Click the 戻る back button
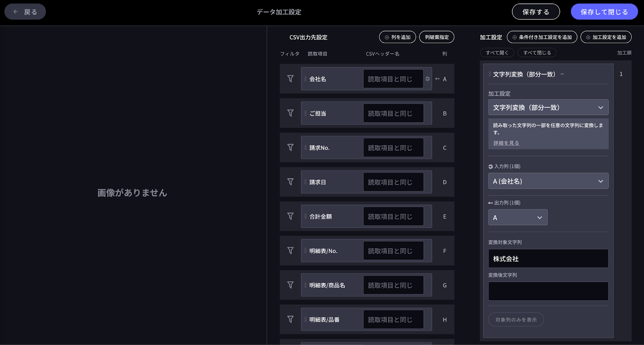The height and width of the screenshot is (345, 644). [x=25, y=12]
